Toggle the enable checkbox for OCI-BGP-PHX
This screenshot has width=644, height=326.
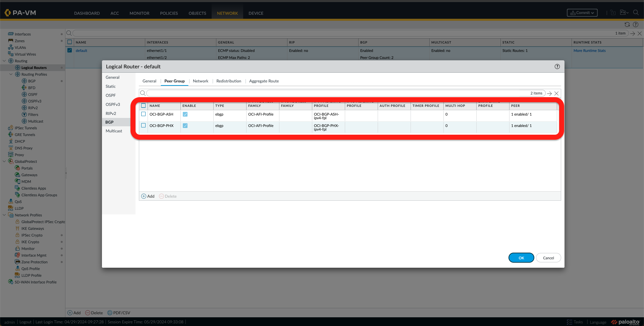tap(185, 126)
